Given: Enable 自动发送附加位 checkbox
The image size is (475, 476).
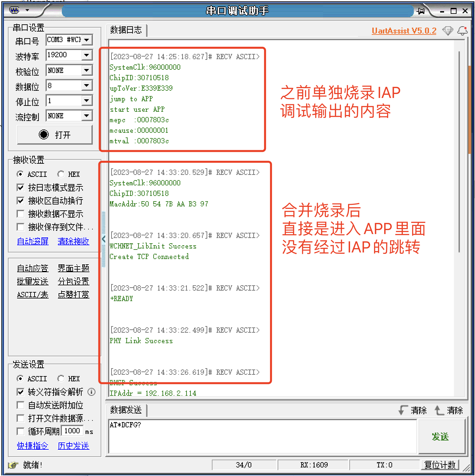Looking at the screenshot, I should click(x=20, y=405).
